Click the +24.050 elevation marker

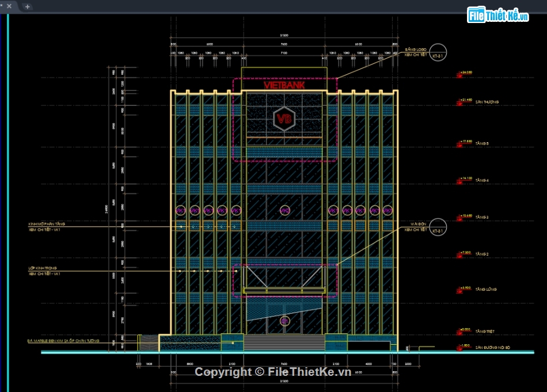coord(464,74)
